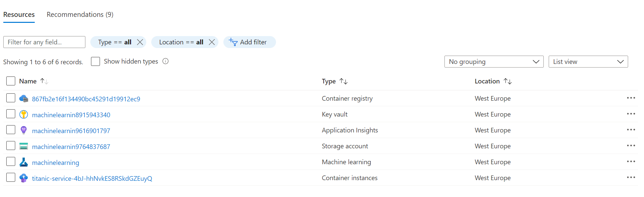
Task: Tick the select-all checkbox in the Name header
Action: [11, 81]
